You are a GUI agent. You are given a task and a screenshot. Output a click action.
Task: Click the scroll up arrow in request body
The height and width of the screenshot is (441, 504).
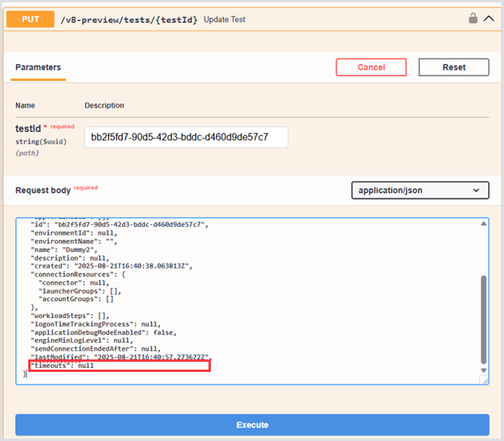[484, 224]
